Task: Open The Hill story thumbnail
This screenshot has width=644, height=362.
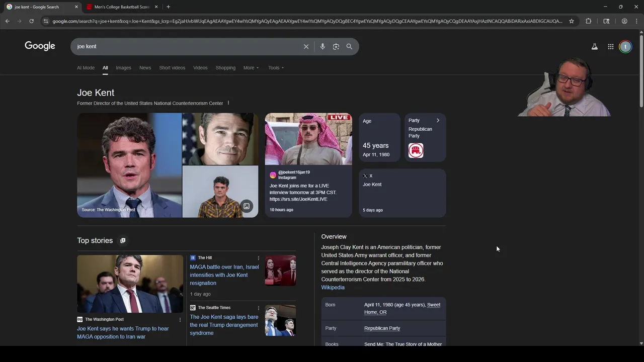Action: 280,270
